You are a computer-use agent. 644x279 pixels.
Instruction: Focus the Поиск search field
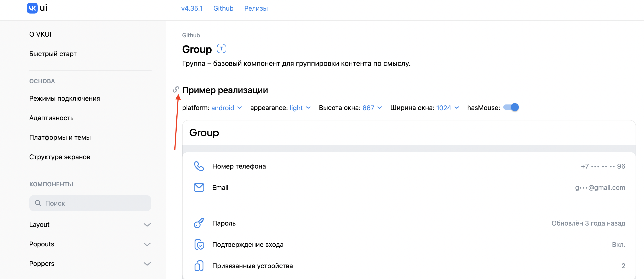(90, 203)
